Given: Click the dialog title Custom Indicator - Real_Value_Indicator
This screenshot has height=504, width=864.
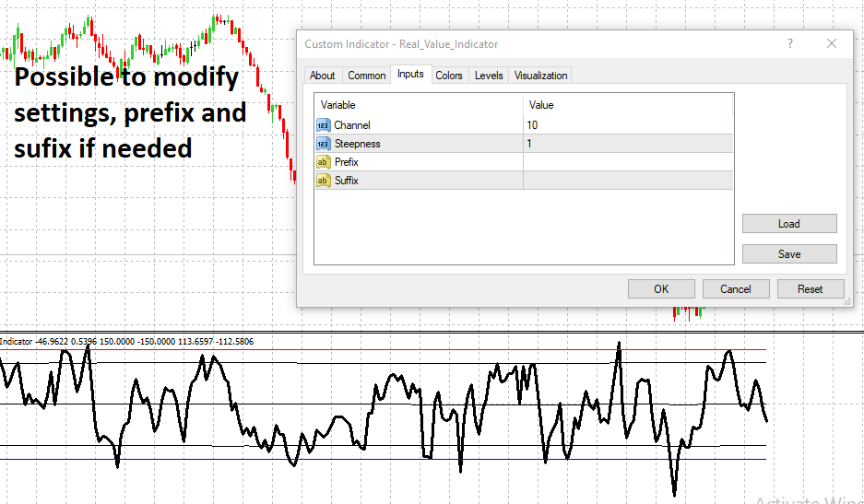Looking at the screenshot, I should click(x=401, y=44).
